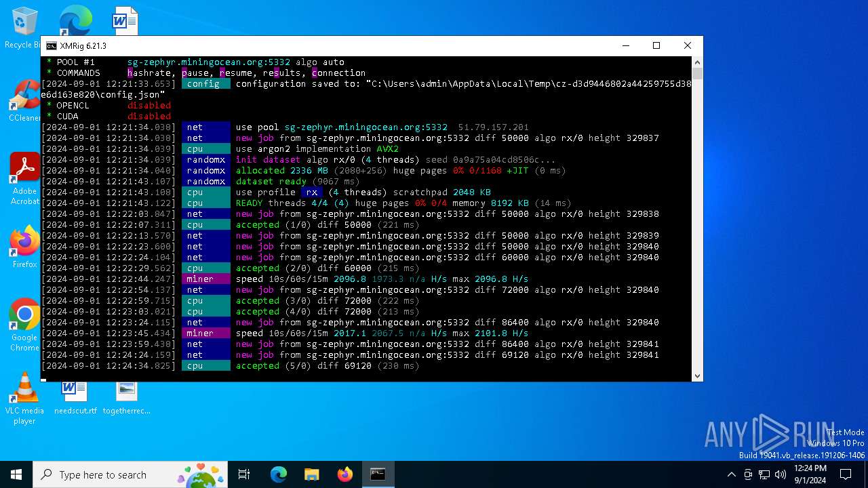Open the Windows Start menu
Screen dimensions: 868x488
(x=16, y=474)
